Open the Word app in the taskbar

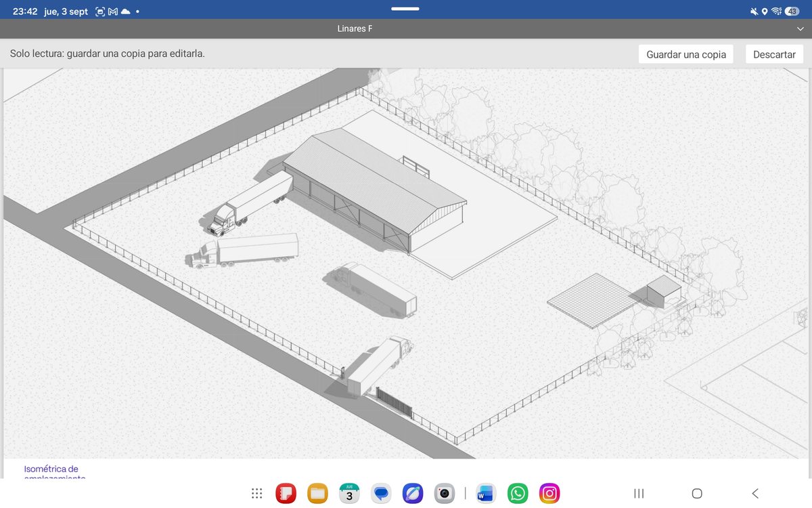pos(485,494)
